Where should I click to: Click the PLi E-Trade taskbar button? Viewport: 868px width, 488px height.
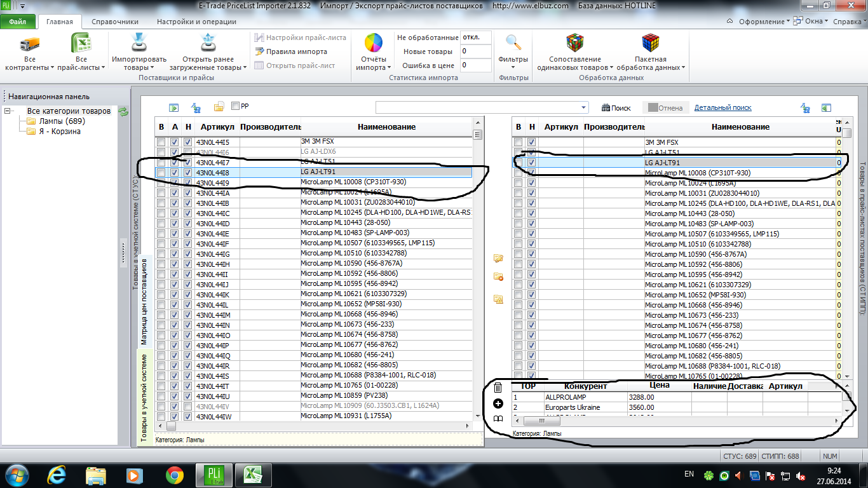click(x=214, y=475)
